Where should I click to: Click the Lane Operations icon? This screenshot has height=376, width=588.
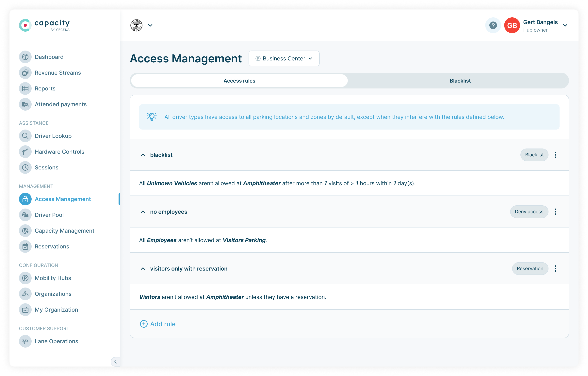(25, 341)
